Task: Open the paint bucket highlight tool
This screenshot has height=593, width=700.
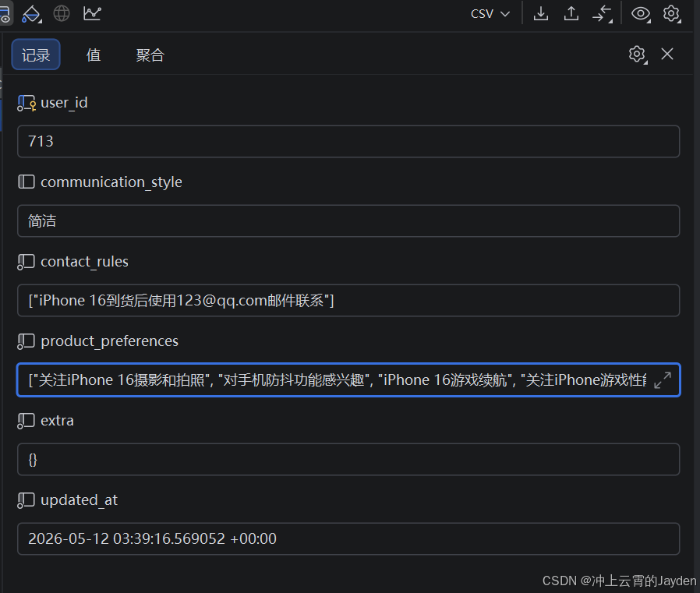Action: [31, 14]
